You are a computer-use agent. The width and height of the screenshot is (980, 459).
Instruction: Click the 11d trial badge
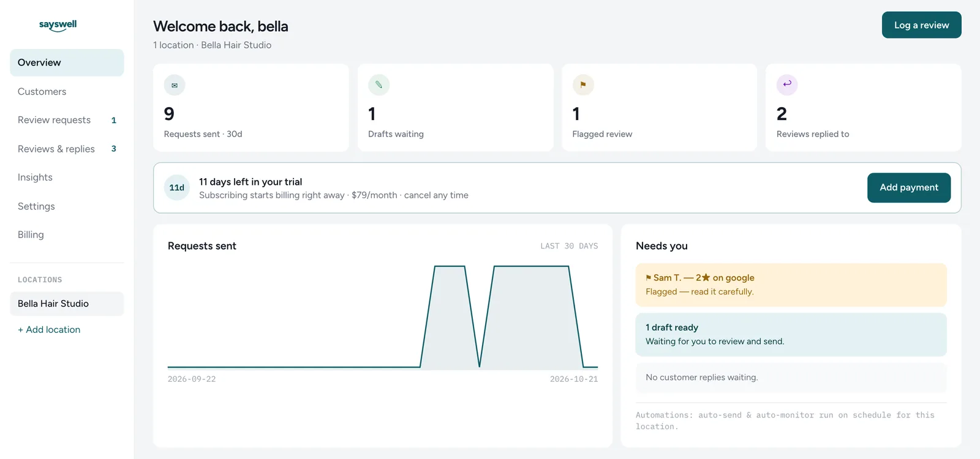[x=177, y=188]
